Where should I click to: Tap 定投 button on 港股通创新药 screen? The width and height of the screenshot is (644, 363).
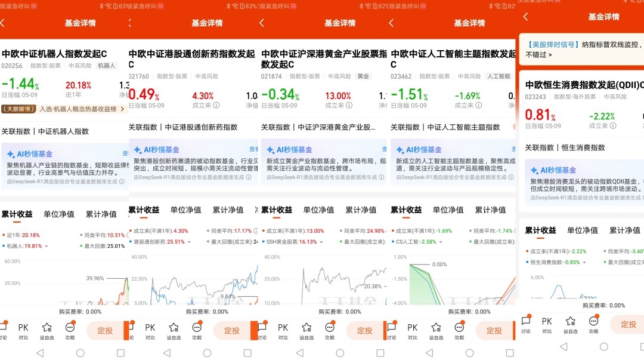(232, 331)
